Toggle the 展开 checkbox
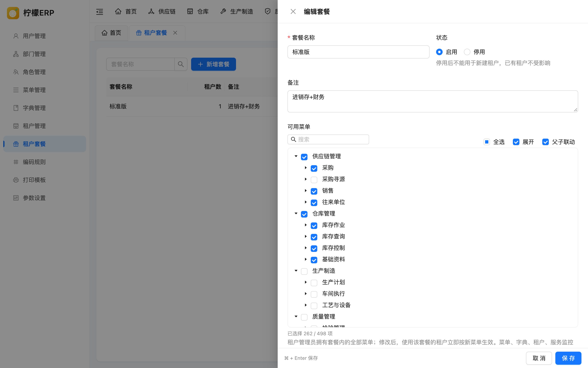 click(x=516, y=142)
